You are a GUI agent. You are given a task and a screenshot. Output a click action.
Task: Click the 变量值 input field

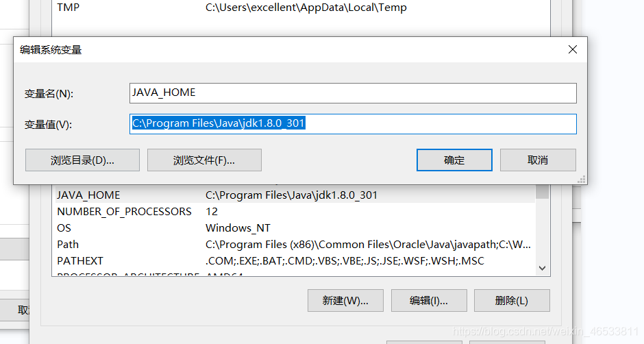pos(353,124)
